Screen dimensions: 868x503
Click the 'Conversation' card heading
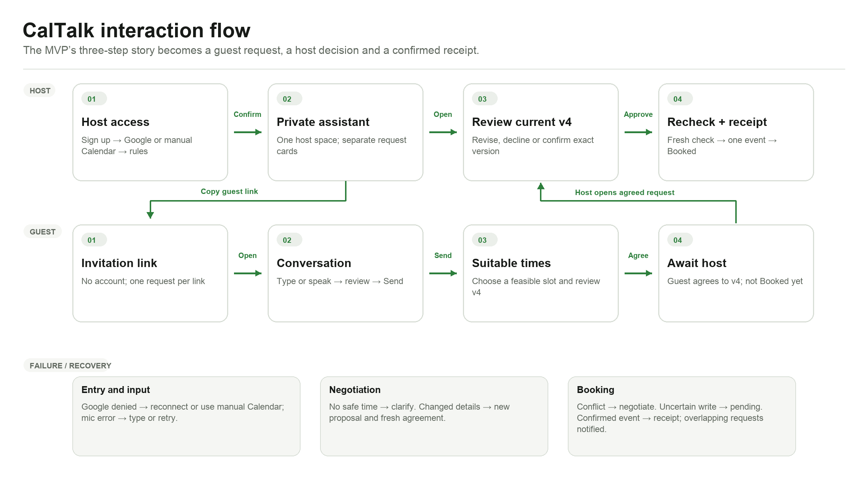coord(314,263)
